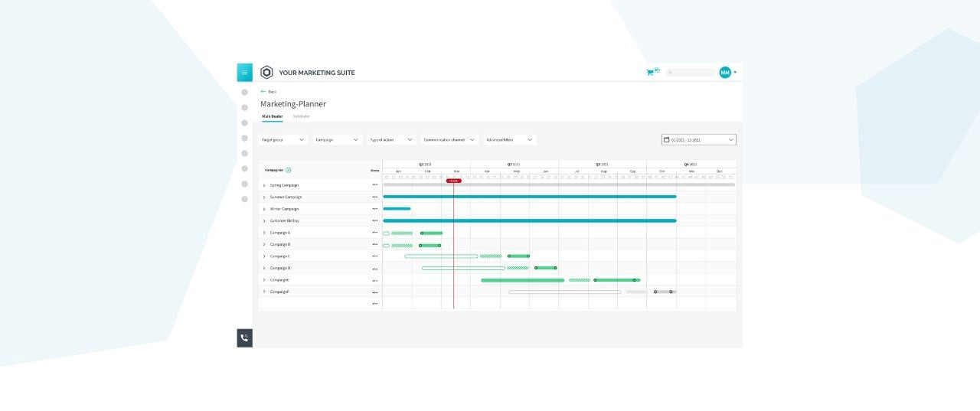
Task: Expand the Summer Campaign row
Action: [x=264, y=197]
